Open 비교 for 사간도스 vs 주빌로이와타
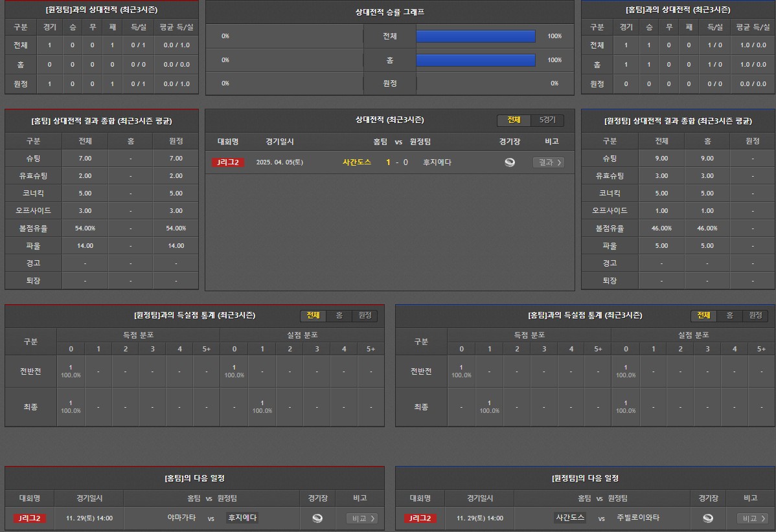The height and width of the screenshot is (532, 776). point(753,518)
